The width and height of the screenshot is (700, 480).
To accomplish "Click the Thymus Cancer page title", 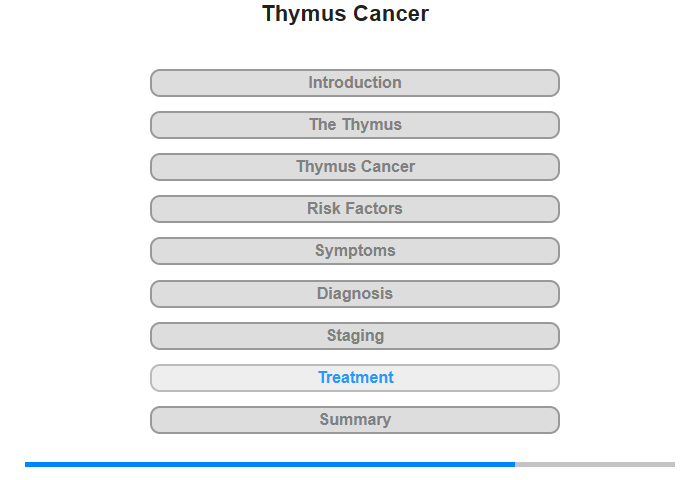I will tap(345, 14).
